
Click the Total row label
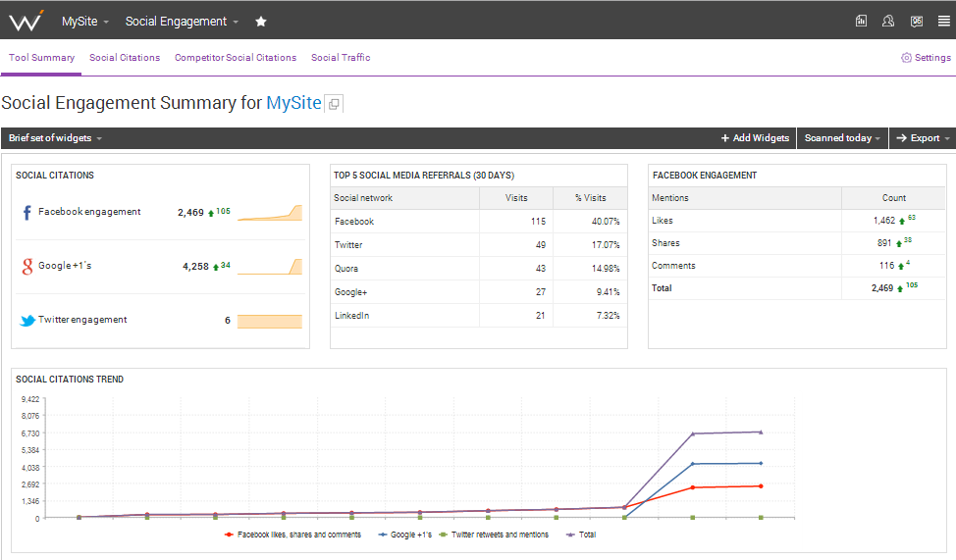click(662, 288)
